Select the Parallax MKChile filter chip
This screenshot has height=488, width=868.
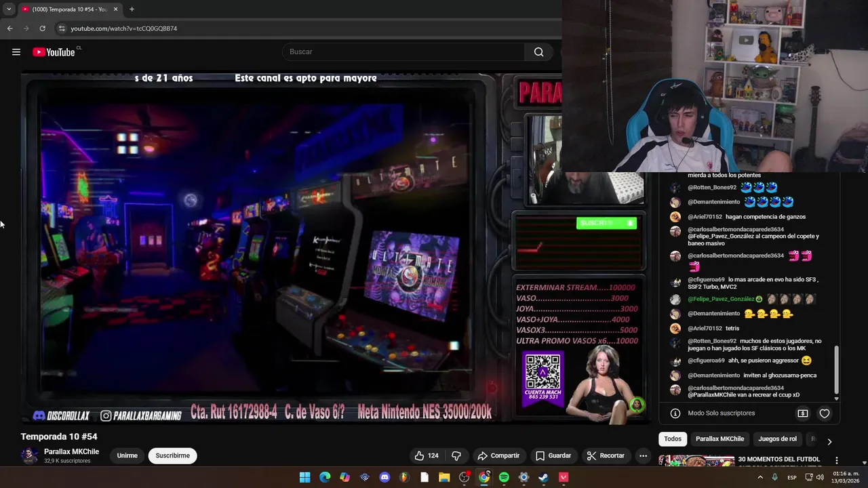tap(719, 439)
